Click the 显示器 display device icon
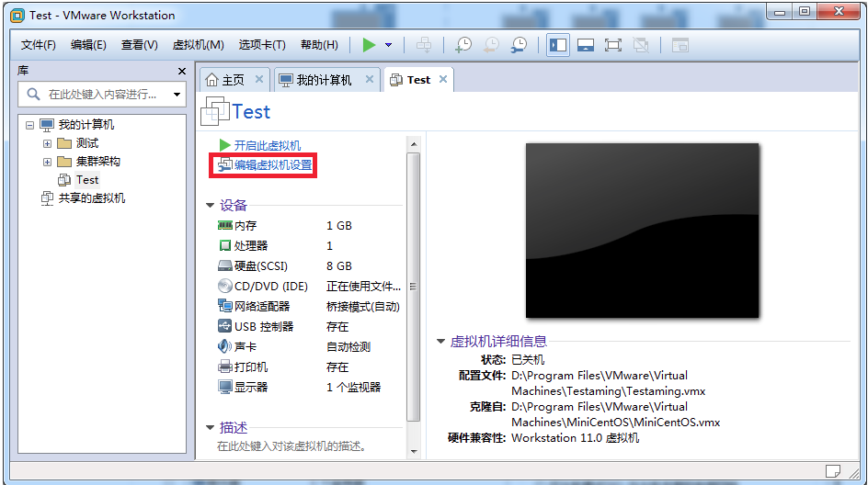 click(224, 387)
